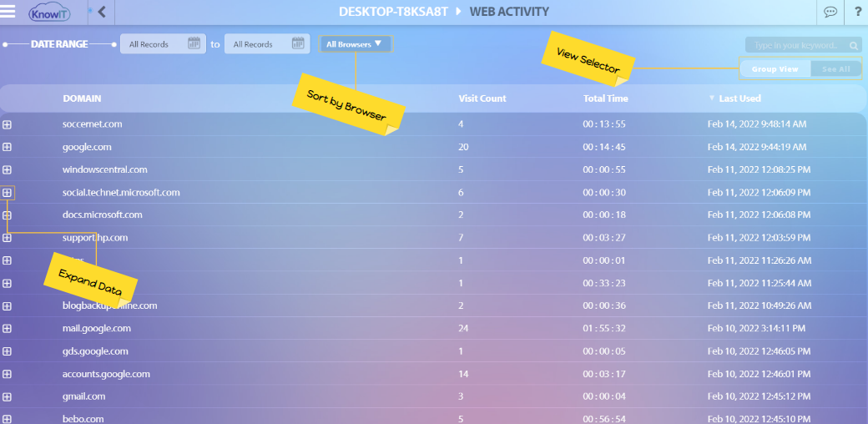Click visit count 24 for mail.google.com

coord(463,328)
